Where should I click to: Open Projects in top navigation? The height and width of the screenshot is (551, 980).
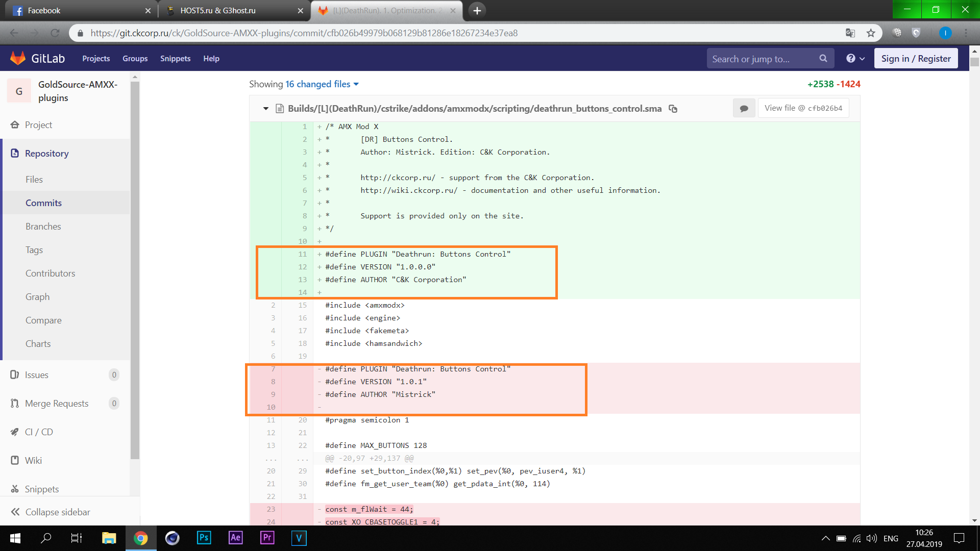pos(96,59)
